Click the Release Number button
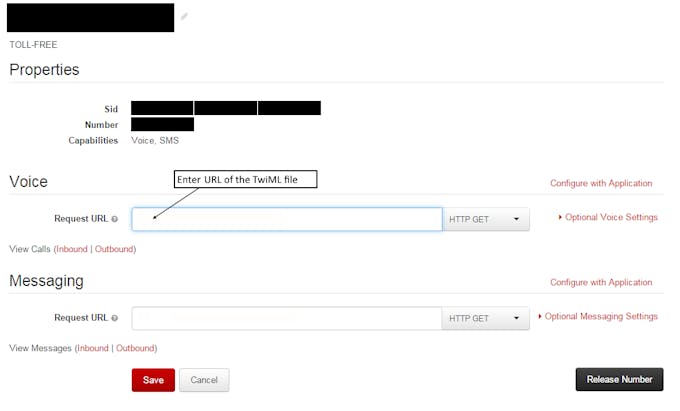The width and height of the screenshot is (680, 411). [x=619, y=379]
